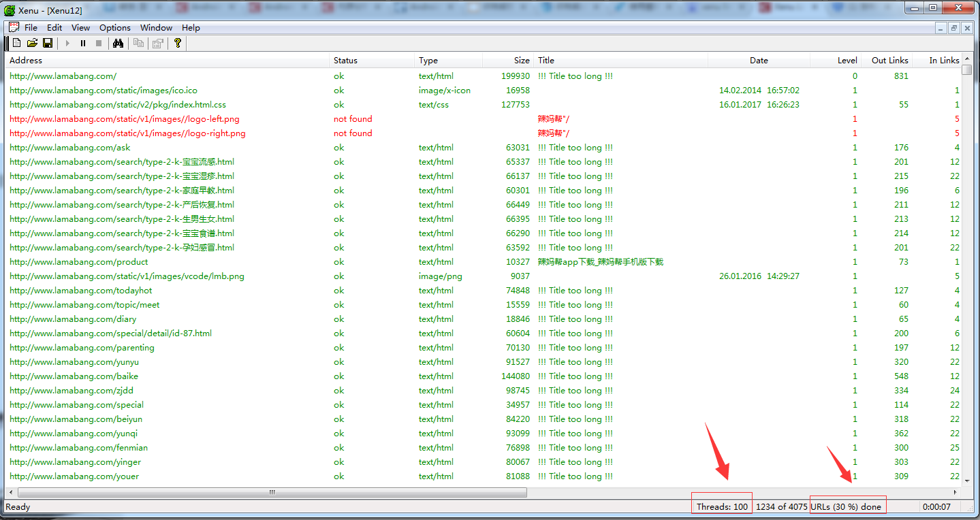The width and height of the screenshot is (980, 520).
Task: Click the Stop square toolbar icon
Action: [x=99, y=43]
